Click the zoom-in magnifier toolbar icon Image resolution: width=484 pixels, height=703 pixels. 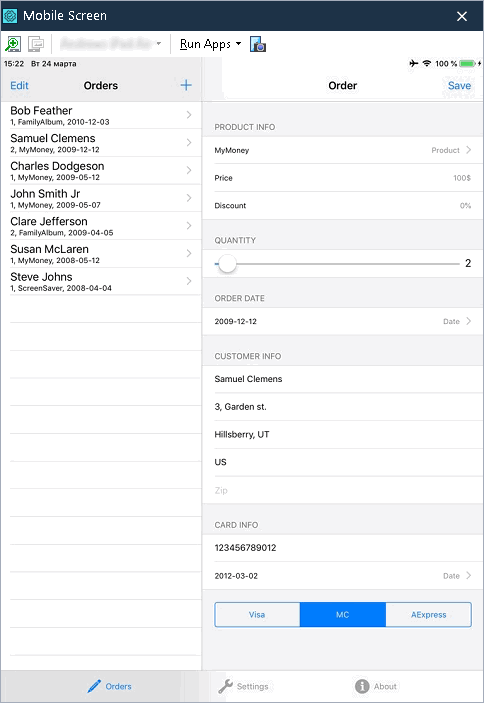(13, 44)
